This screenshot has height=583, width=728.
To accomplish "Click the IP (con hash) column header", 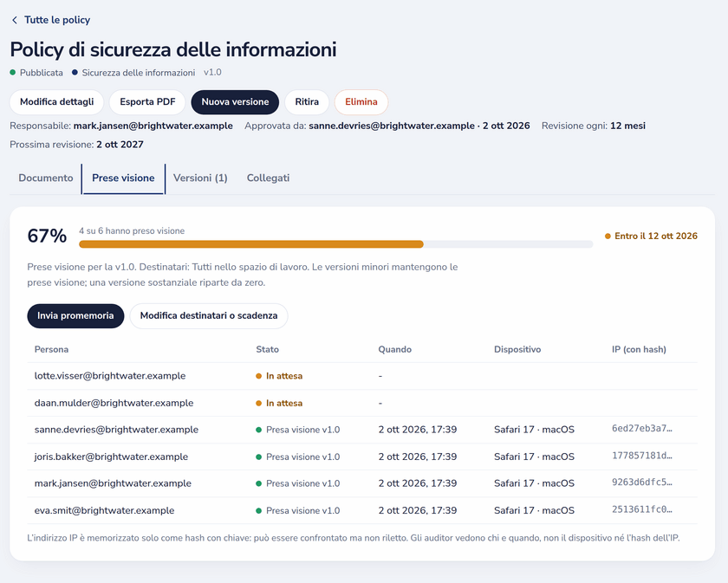I will coord(639,349).
